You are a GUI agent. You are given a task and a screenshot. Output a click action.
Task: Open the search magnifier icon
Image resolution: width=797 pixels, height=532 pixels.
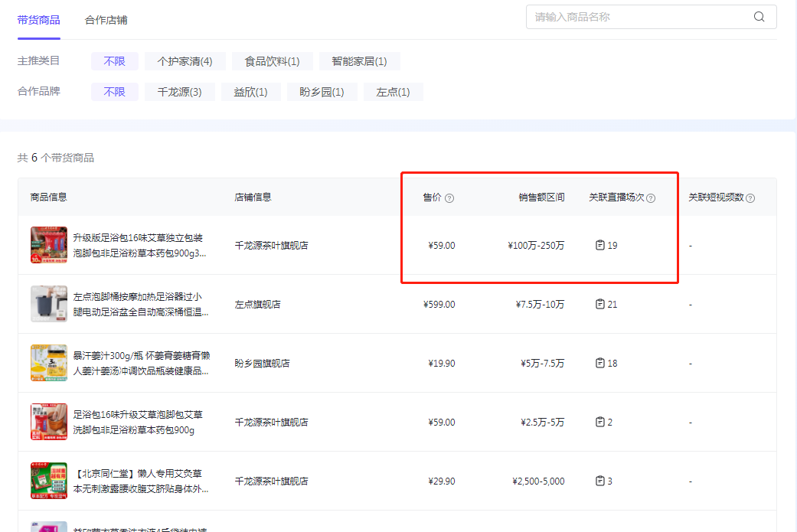tap(759, 16)
